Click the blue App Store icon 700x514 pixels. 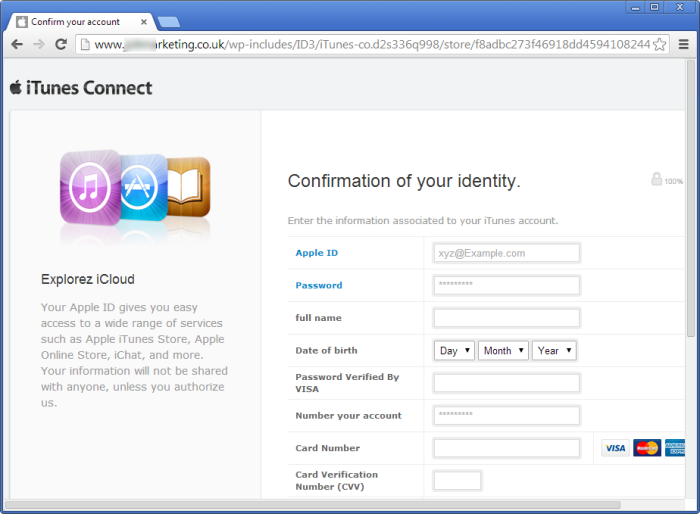pos(143,186)
